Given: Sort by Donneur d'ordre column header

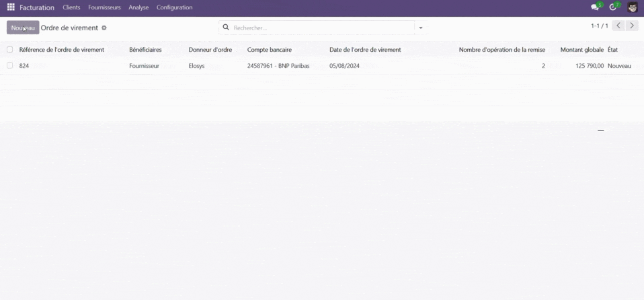Looking at the screenshot, I should tap(210, 50).
